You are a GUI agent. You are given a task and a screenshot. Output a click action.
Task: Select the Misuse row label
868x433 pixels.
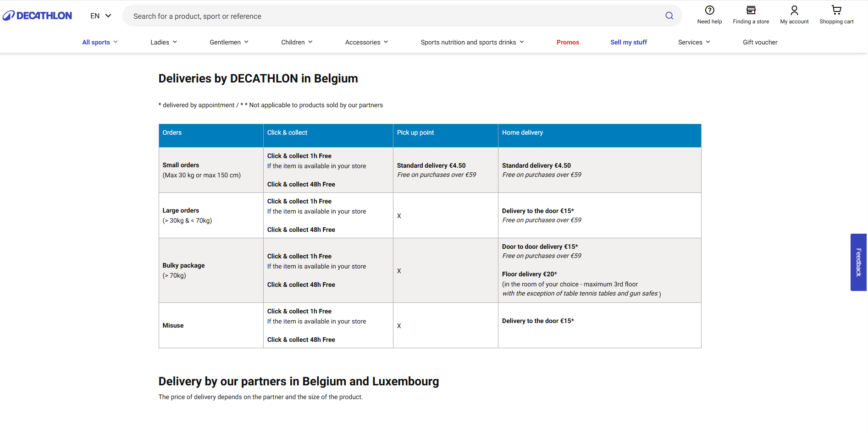pos(173,325)
